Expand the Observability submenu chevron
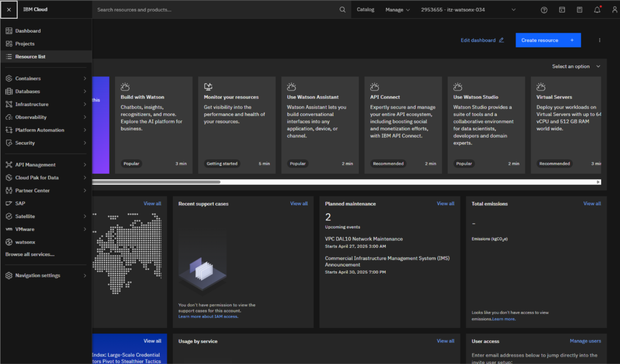Viewport: 620px width, 364px height. click(x=84, y=117)
